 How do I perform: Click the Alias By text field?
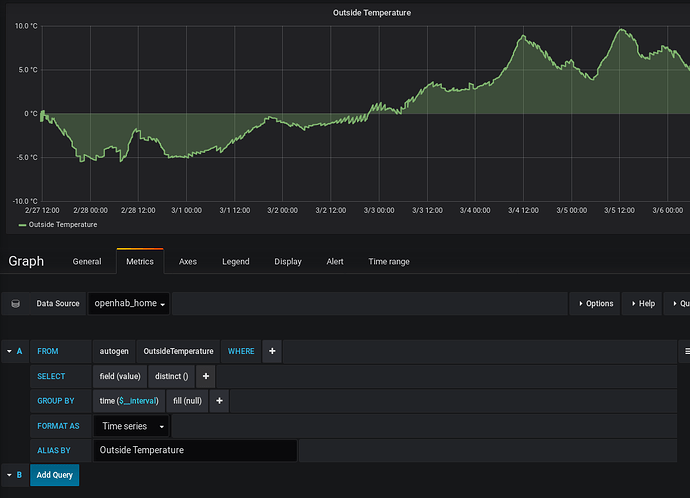point(195,450)
